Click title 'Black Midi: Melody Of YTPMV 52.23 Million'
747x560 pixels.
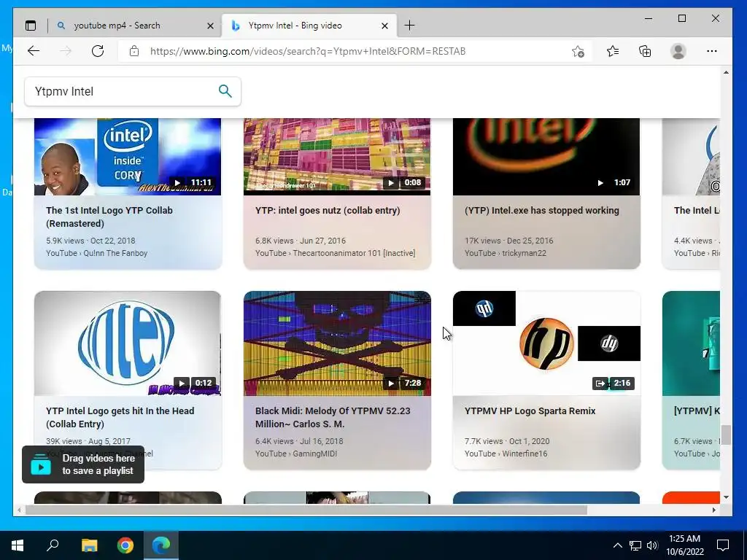click(x=333, y=417)
